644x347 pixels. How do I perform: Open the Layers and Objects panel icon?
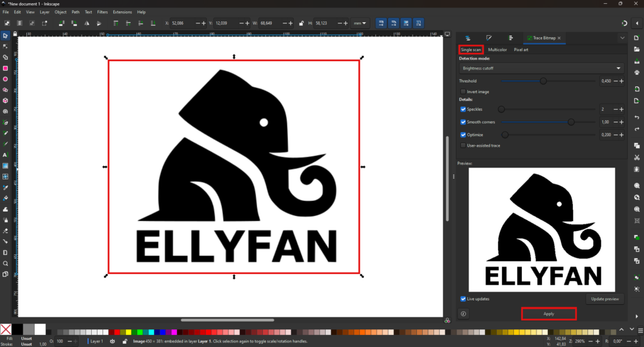469,38
